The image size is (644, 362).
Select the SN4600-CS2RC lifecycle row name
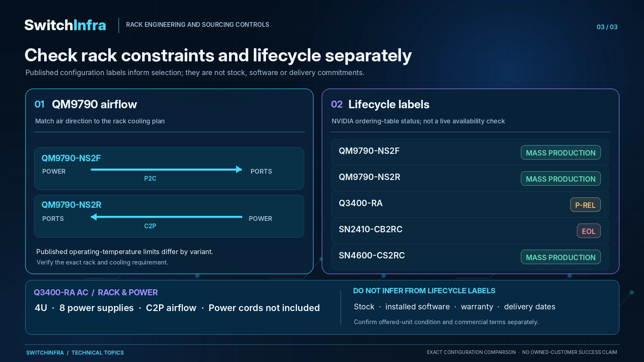point(372,255)
